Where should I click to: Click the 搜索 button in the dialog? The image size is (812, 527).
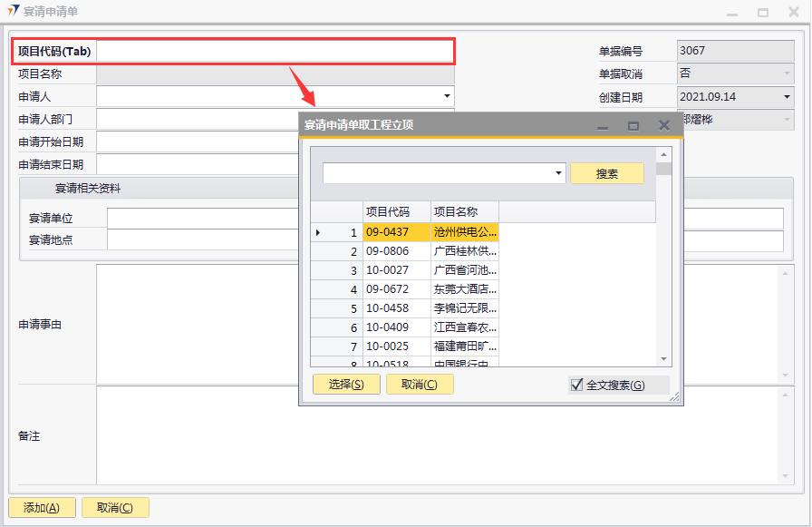coord(606,173)
